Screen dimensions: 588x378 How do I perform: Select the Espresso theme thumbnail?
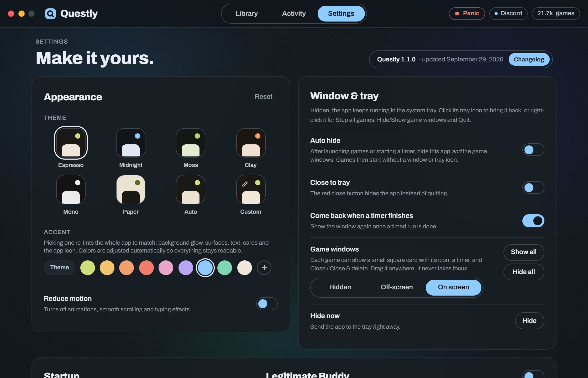pyautogui.click(x=71, y=143)
